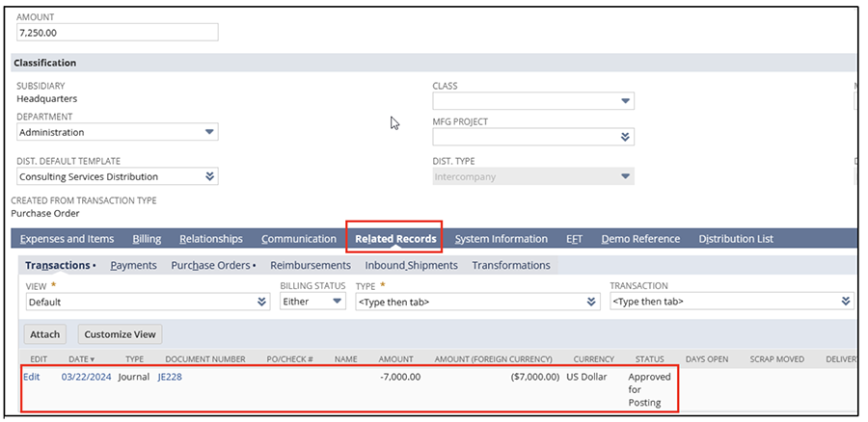868x422 pixels.
Task: Expand the Transaction filter list arrows
Action: tap(846, 302)
